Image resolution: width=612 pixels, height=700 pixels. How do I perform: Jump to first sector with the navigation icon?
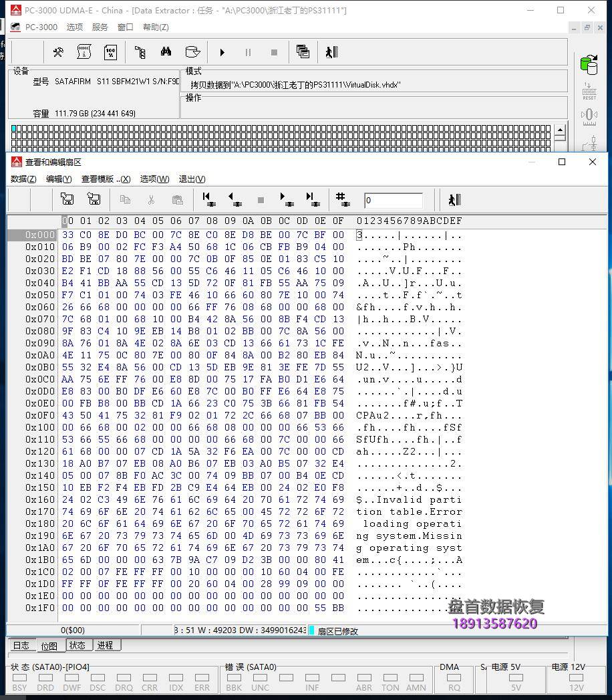(x=208, y=199)
